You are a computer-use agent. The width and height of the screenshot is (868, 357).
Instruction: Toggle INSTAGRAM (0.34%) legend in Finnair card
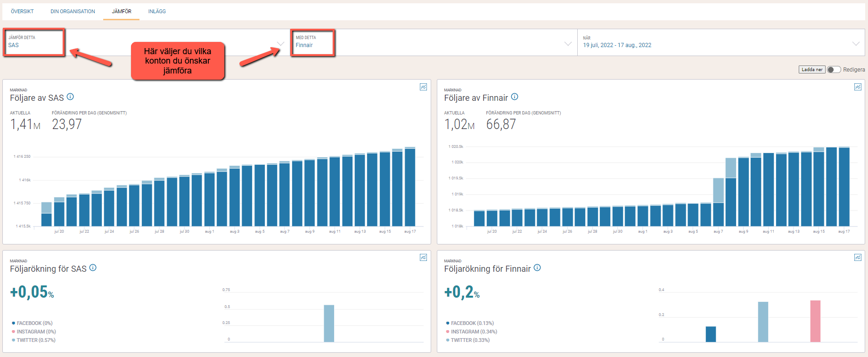(x=472, y=332)
